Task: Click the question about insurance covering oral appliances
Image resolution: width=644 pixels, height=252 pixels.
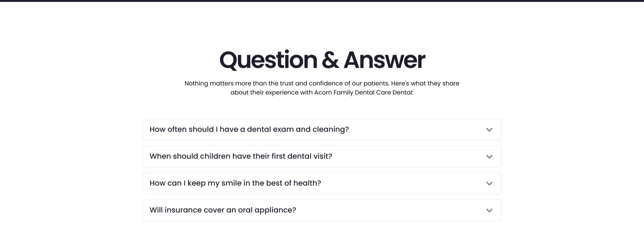Action: pos(223,210)
